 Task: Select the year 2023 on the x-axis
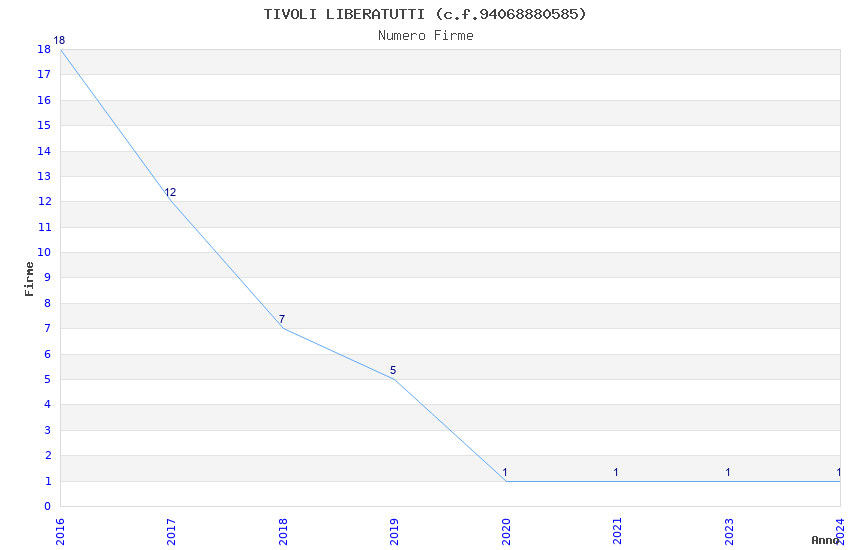pyautogui.click(x=729, y=531)
